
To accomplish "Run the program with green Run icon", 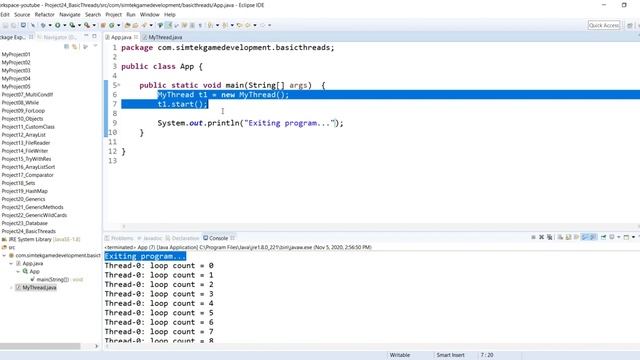I will [58, 25].
